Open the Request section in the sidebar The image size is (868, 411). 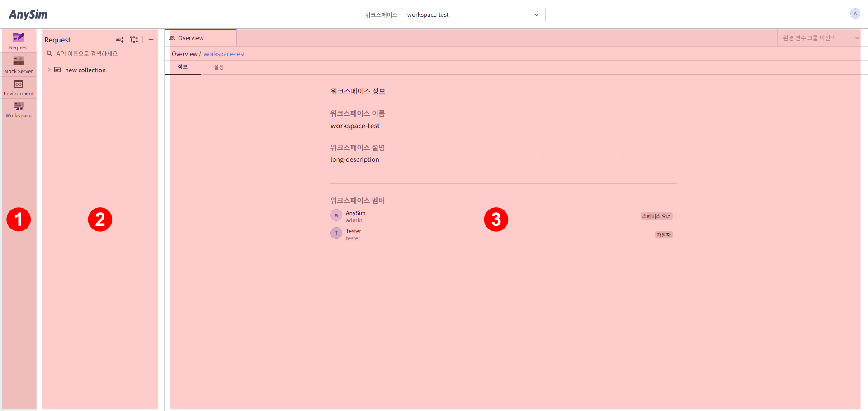point(19,41)
